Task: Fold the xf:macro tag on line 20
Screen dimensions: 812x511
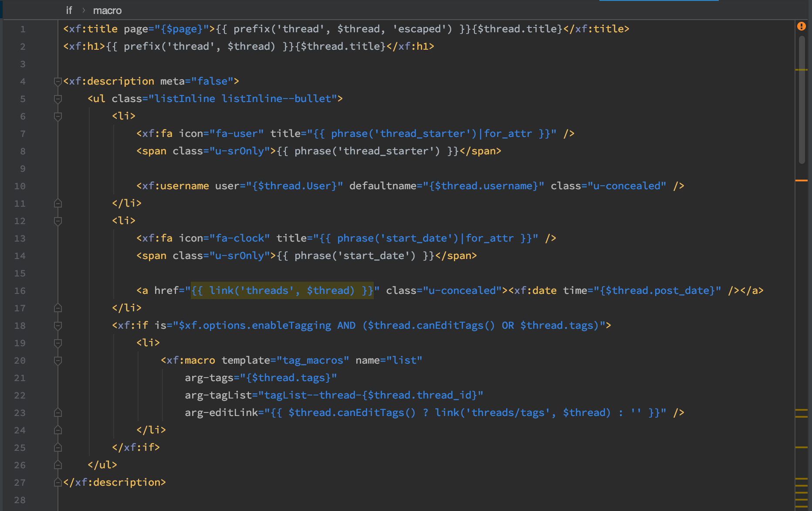Action: tap(58, 361)
